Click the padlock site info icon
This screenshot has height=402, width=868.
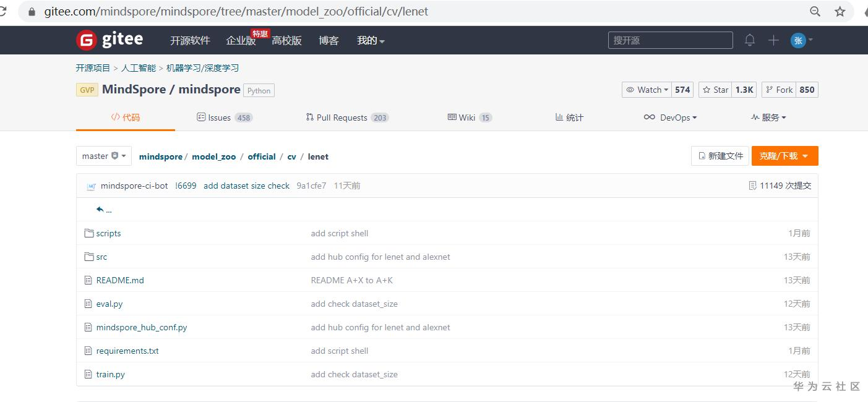pyautogui.click(x=32, y=12)
